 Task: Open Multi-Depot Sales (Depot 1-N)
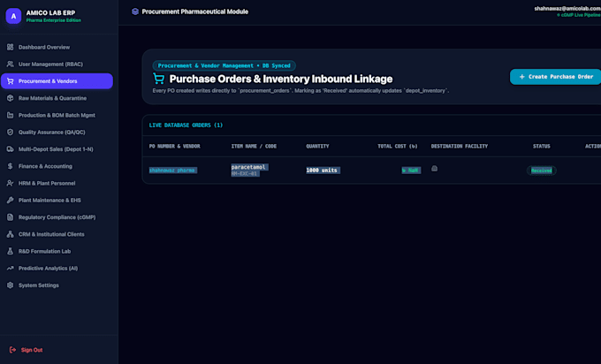tap(57, 149)
